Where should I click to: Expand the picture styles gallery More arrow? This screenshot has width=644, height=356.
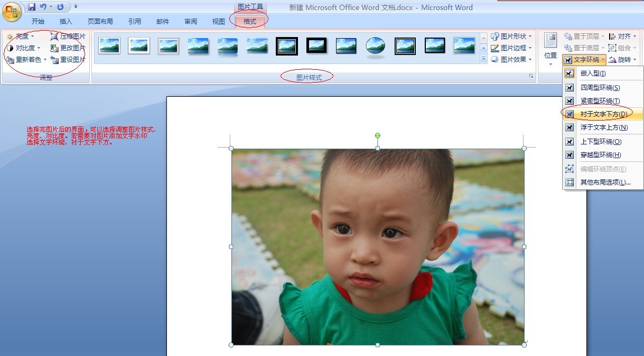pyautogui.click(x=483, y=59)
